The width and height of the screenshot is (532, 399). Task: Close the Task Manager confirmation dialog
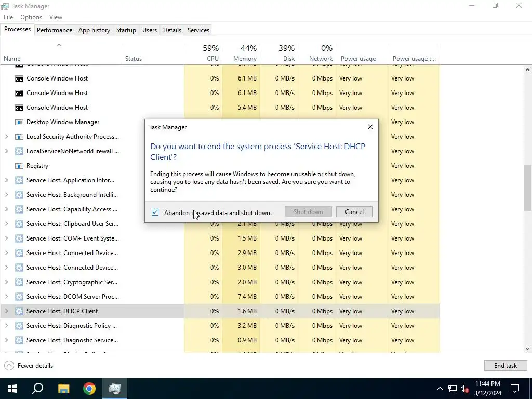tap(370, 127)
